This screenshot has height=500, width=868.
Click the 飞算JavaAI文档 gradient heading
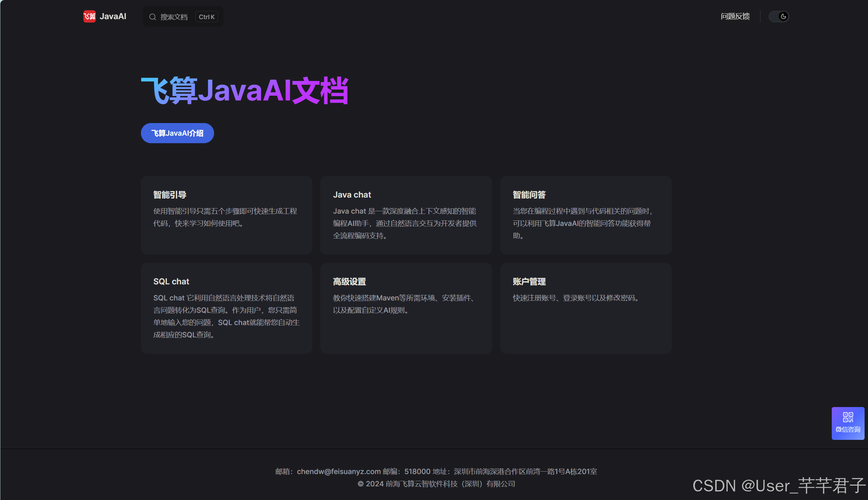click(x=245, y=91)
